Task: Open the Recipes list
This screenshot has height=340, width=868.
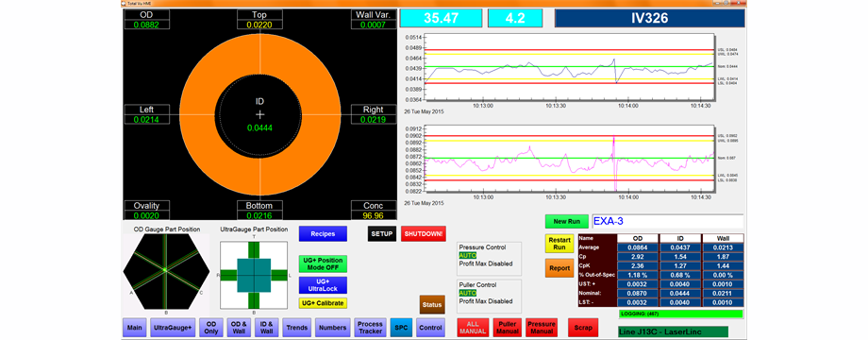Action: pos(323,233)
